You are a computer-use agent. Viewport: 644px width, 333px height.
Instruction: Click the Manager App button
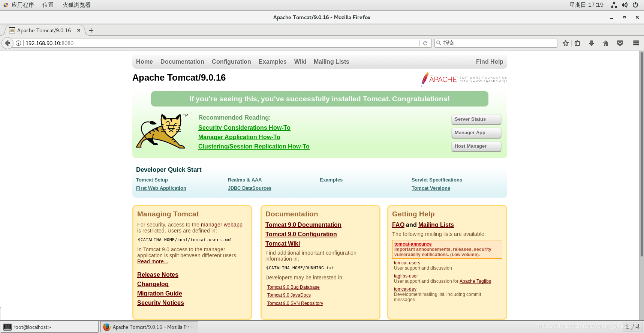coord(476,133)
